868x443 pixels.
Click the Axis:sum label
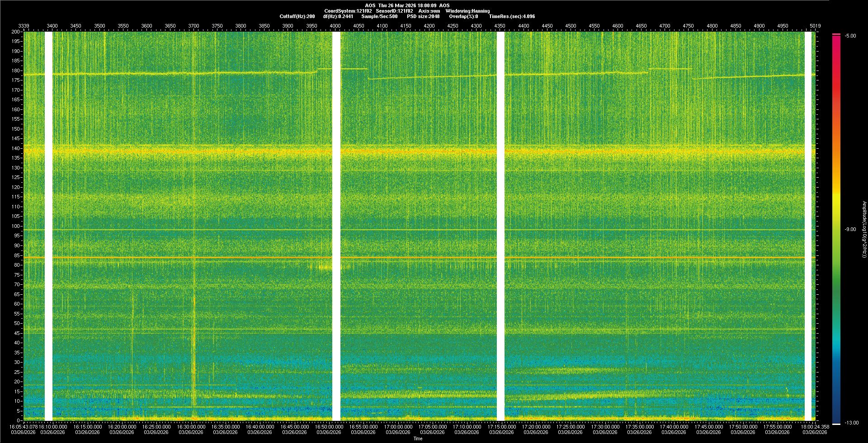429,11
